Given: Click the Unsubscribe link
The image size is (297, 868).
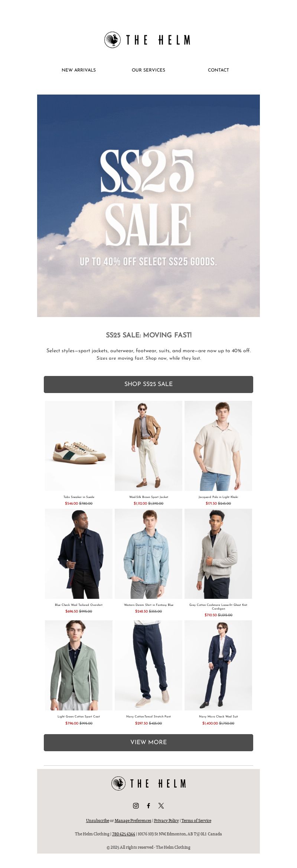Looking at the screenshot, I should pyautogui.click(x=98, y=821).
